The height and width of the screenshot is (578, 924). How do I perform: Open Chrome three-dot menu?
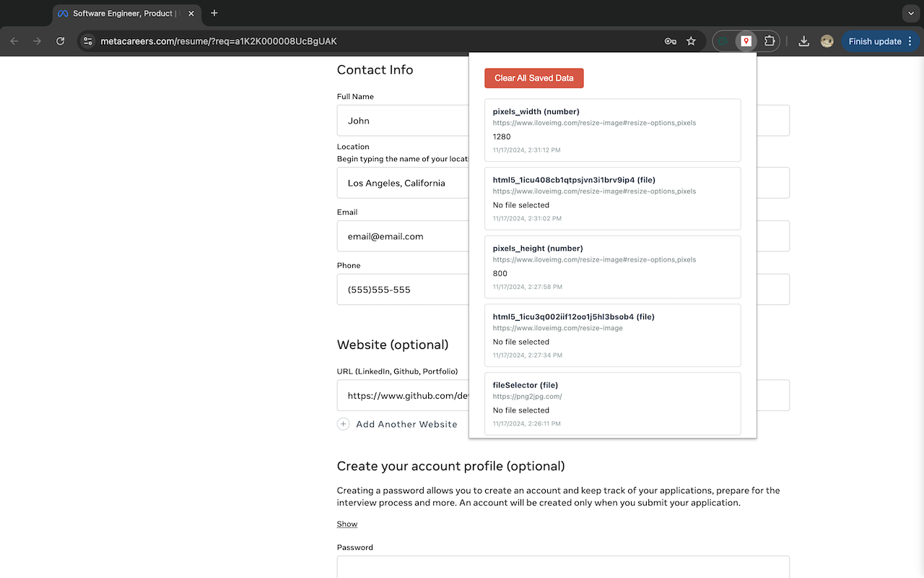coord(910,41)
